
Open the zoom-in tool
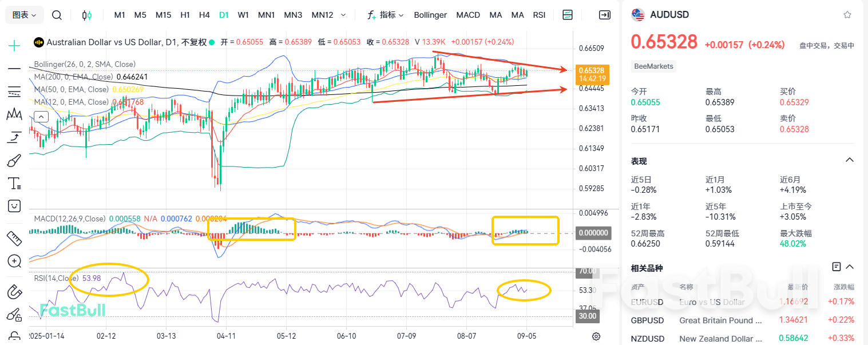coord(14,261)
